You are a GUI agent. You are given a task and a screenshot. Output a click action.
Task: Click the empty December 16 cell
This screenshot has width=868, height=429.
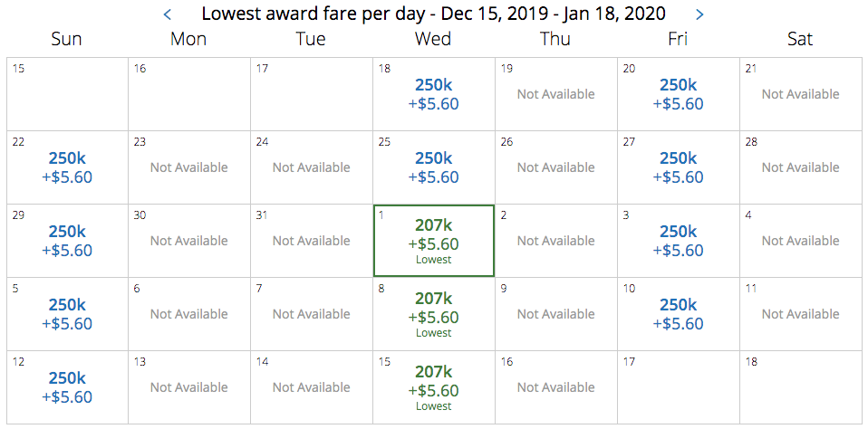click(188, 94)
